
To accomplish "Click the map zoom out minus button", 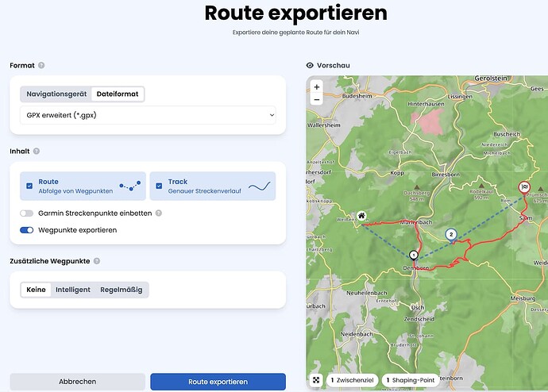I will 317,100.
